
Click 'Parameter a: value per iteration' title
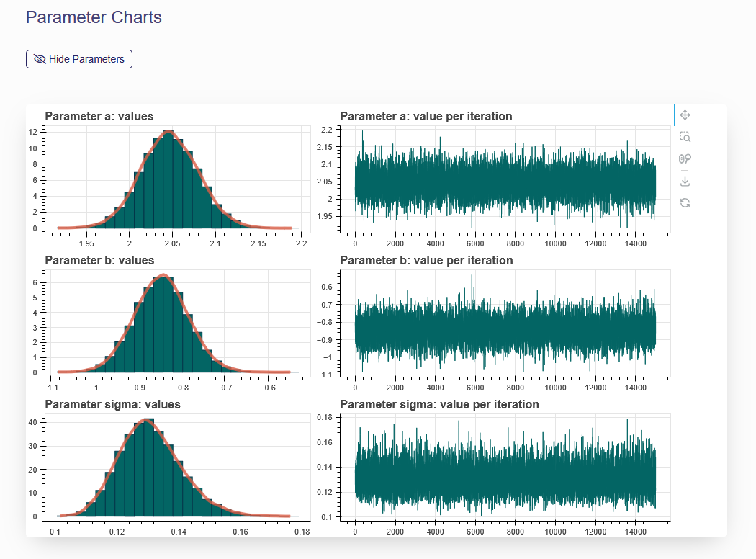pyautogui.click(x=426, y=116)
